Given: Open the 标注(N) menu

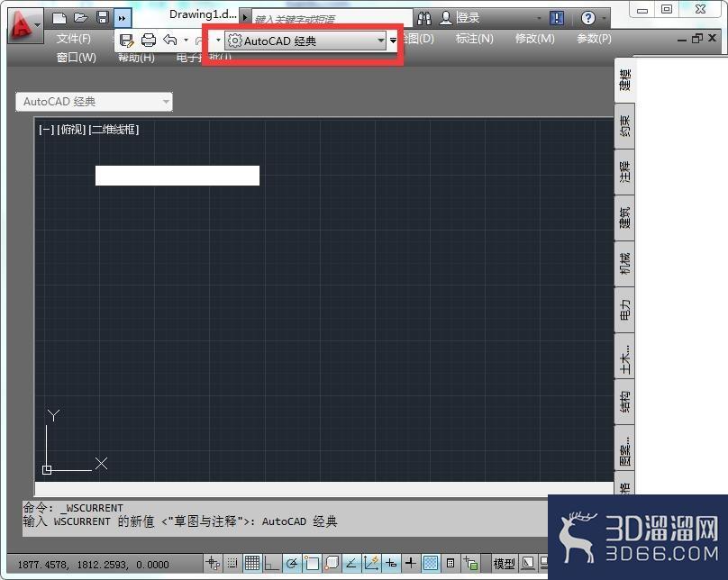Looking at the screenshot, I should pos(475,39).
